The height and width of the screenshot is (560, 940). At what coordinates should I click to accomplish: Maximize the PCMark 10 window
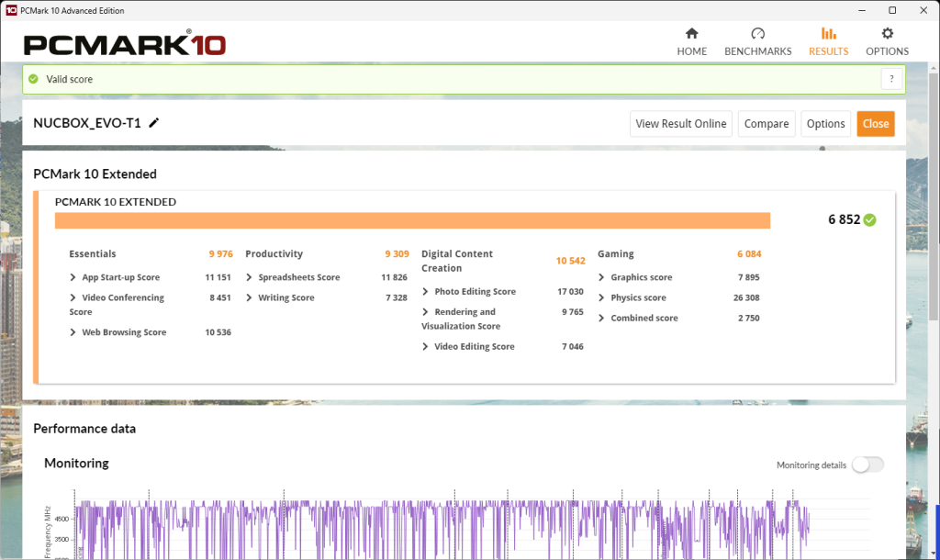coord(892,10)
